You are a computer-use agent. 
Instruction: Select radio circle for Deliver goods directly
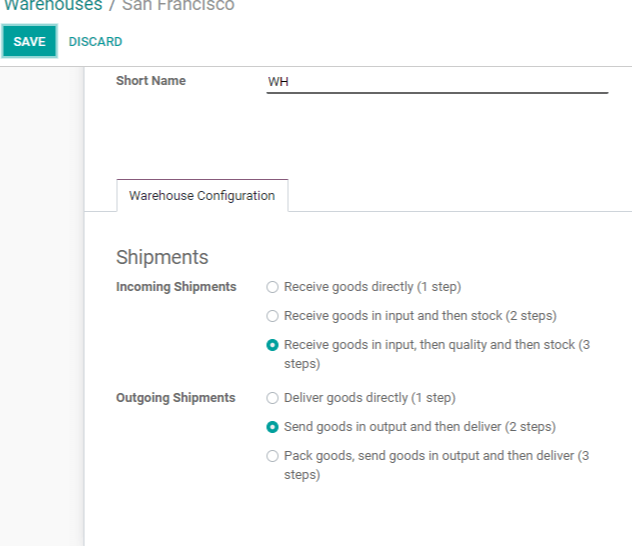272,398
